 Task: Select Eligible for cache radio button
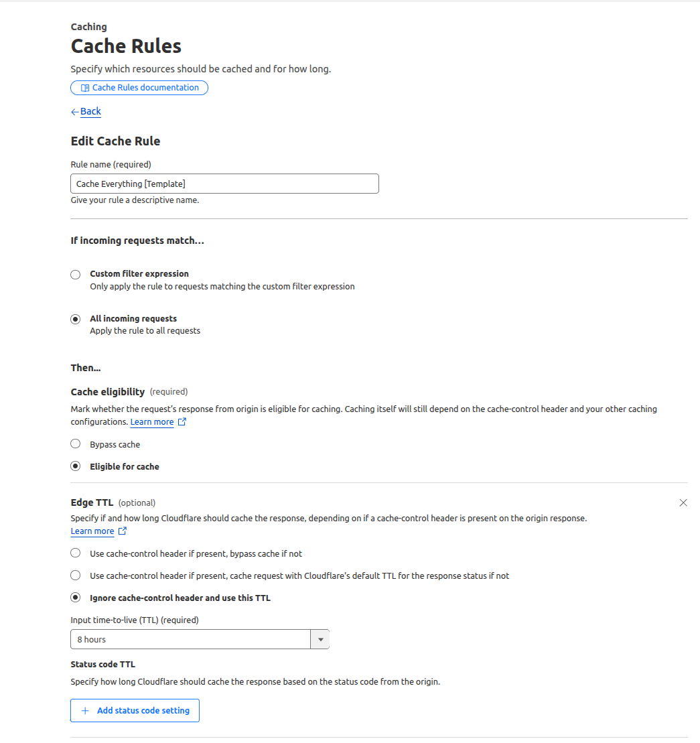(76, 466)
